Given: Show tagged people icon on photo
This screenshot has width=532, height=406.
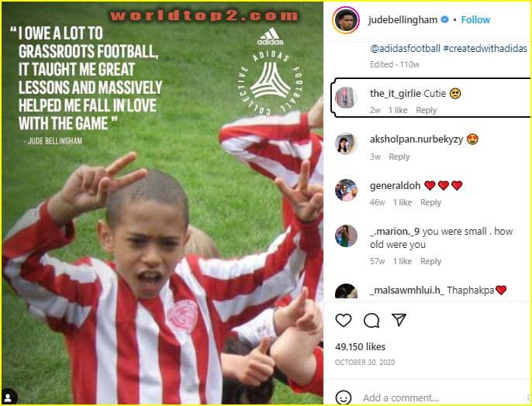Looking at the screenshot, I should click(x=8, y=397).
